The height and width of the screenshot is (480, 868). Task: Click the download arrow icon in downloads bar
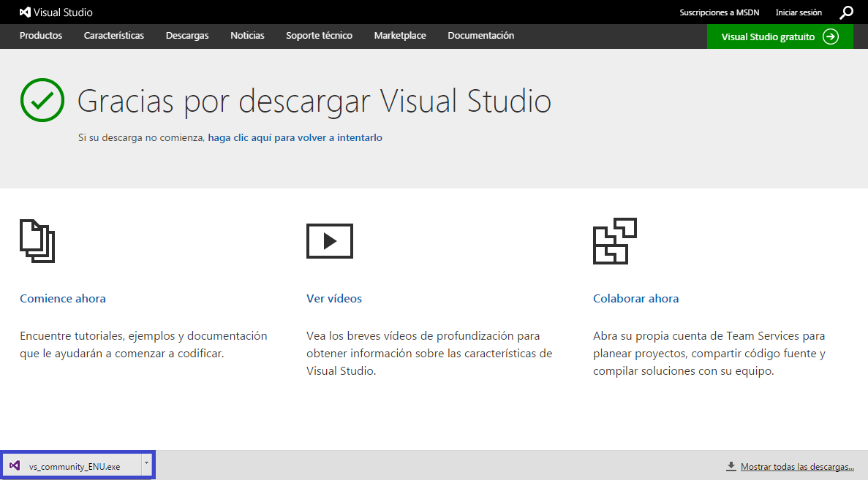point(731,466)
